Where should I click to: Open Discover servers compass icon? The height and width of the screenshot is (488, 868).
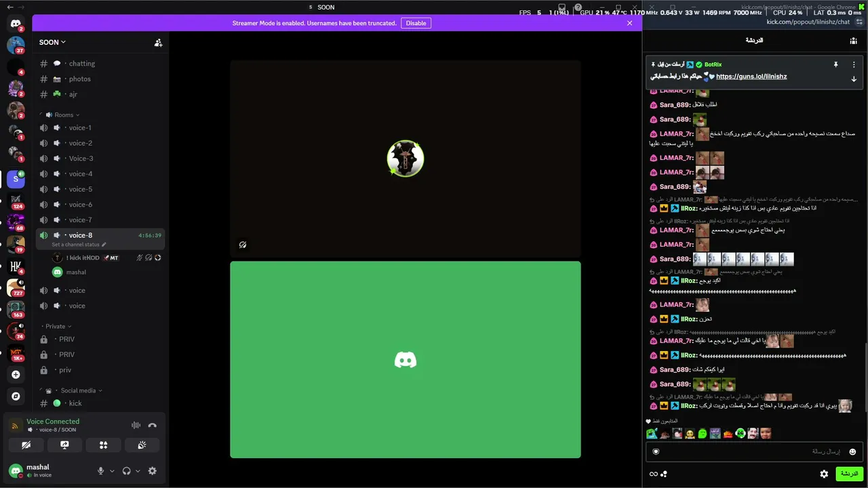[x=16, y=396]
